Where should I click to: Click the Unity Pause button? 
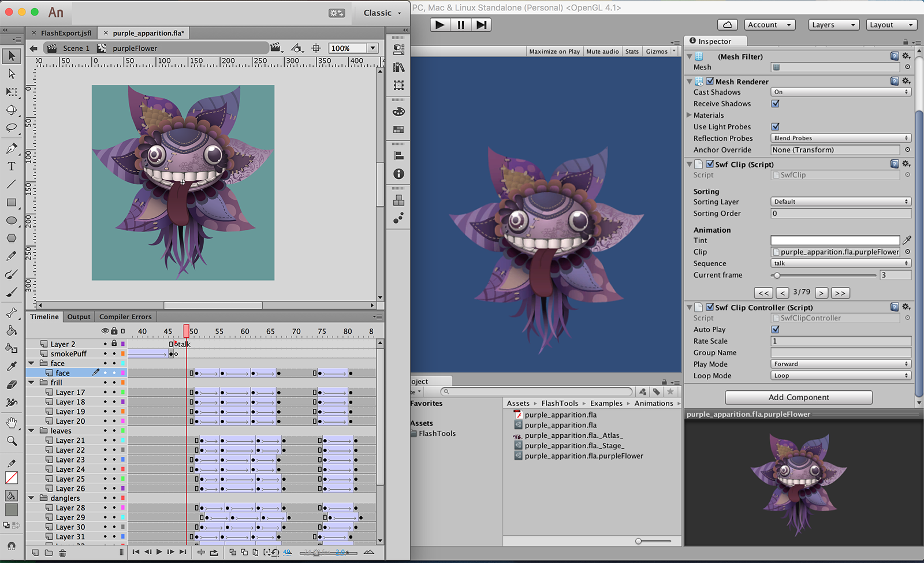(460, 25)
